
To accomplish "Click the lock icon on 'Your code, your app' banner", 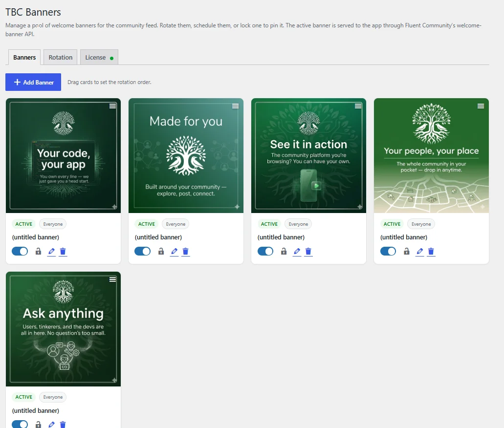I will click(38, 251).
